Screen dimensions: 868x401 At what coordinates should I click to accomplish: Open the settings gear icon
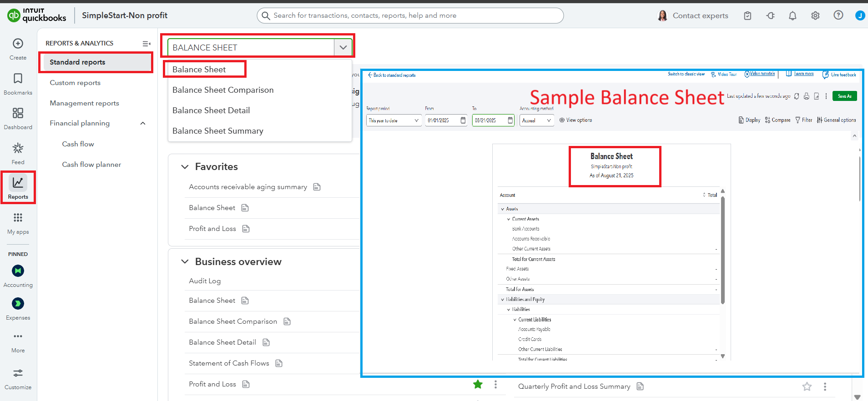click(815, 16)
